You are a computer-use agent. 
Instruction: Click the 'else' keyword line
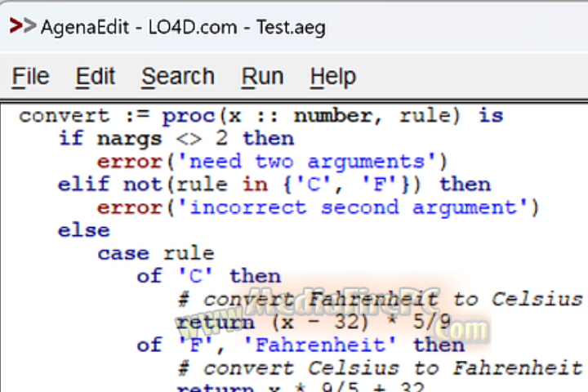coord(84,230)
